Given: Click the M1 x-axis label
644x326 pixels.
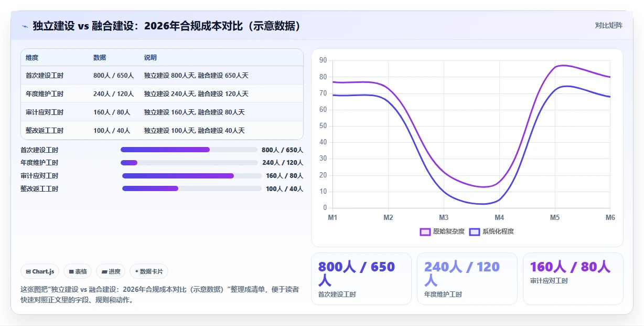Looking at the screenshot, I should [x=332, y=217].
